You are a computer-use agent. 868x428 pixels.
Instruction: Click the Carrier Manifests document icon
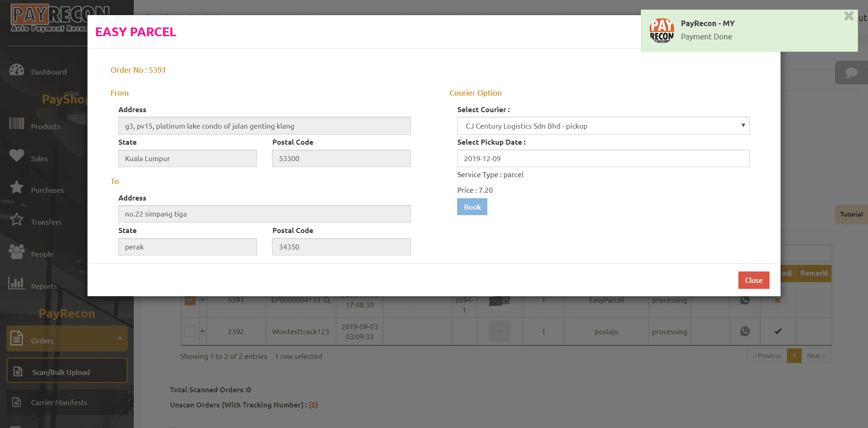tap(16, 402)
